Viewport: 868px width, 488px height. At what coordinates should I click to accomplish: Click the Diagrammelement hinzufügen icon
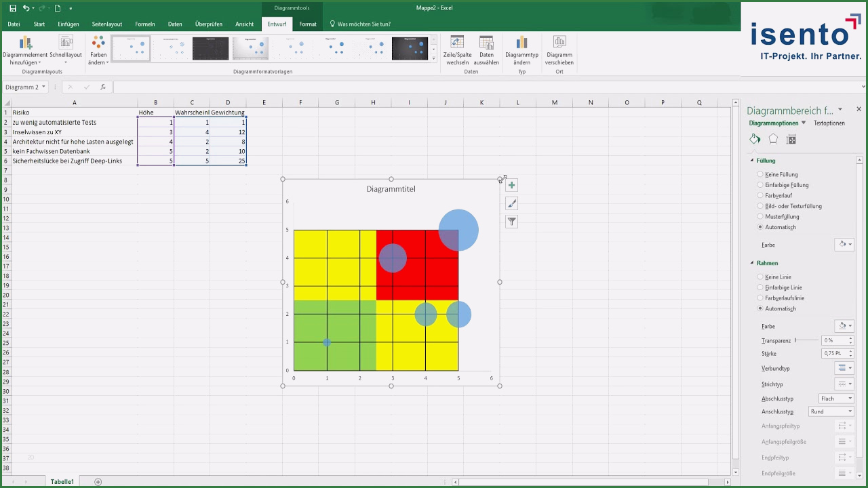(25, 45)
